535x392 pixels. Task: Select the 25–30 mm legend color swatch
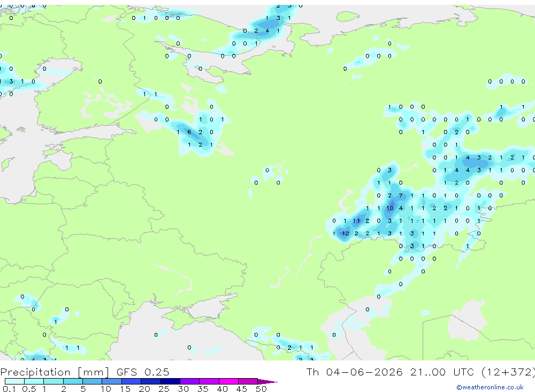pos(170,381)
